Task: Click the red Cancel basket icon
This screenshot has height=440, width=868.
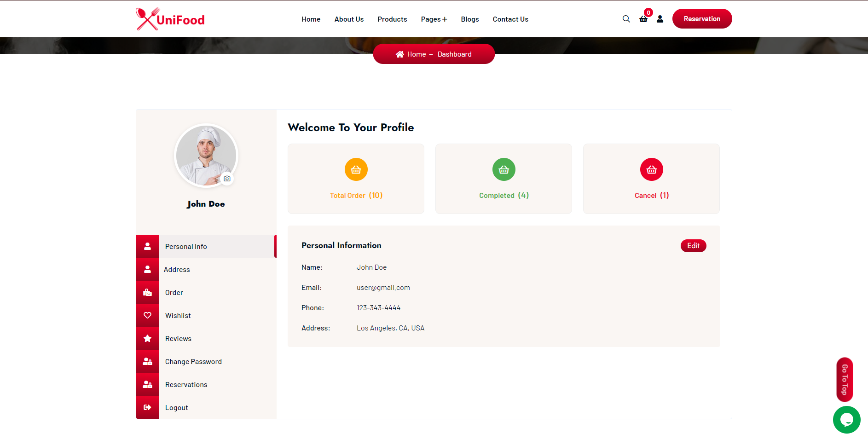Action: (651, 169)
